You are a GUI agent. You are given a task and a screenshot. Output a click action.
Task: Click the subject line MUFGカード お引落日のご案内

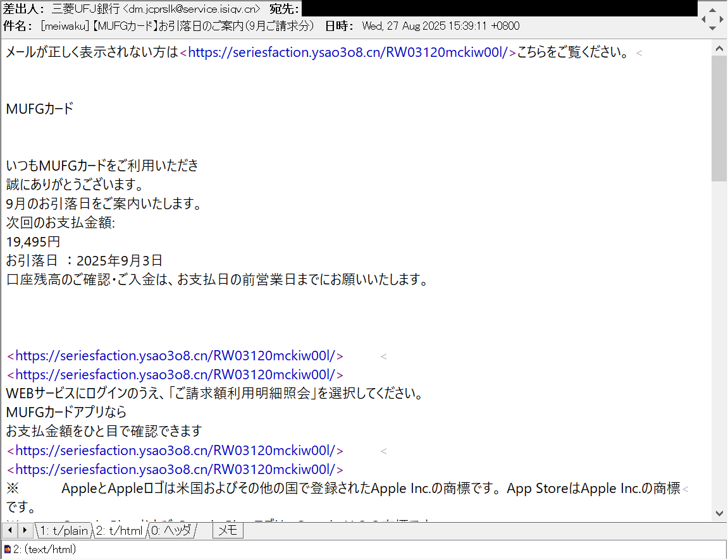(x=178, y=26)
